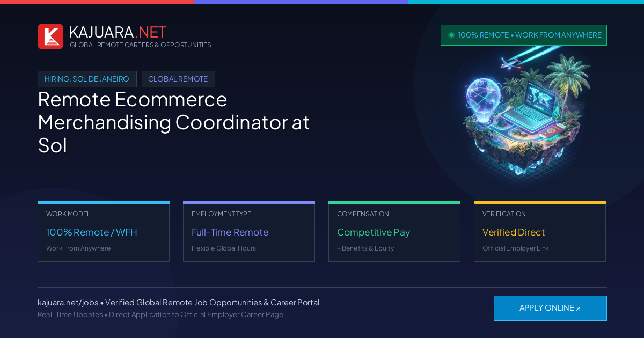Click the Compensation card
The height and width of the screenshot is (338, 644).
pyautogui.click(x=394, y=231)
